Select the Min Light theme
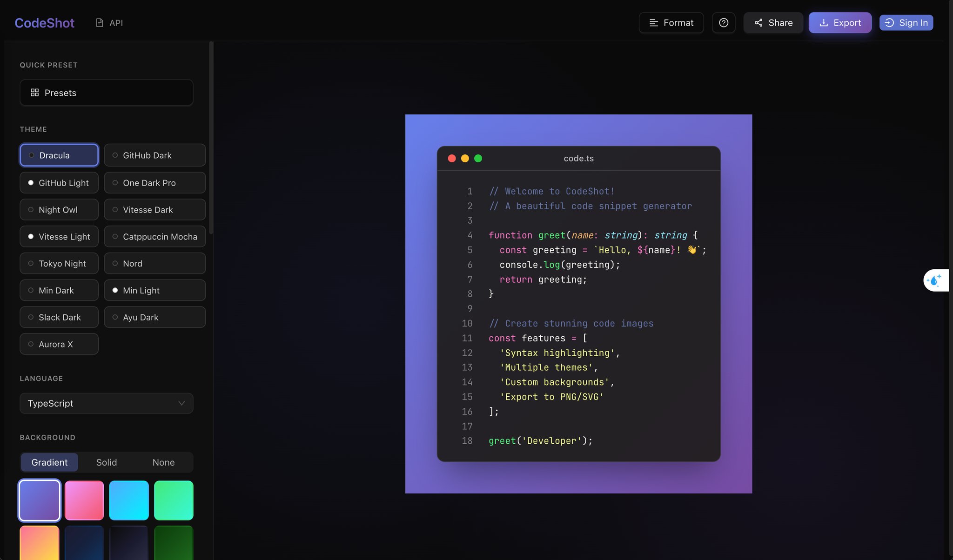 coord(155,291)
